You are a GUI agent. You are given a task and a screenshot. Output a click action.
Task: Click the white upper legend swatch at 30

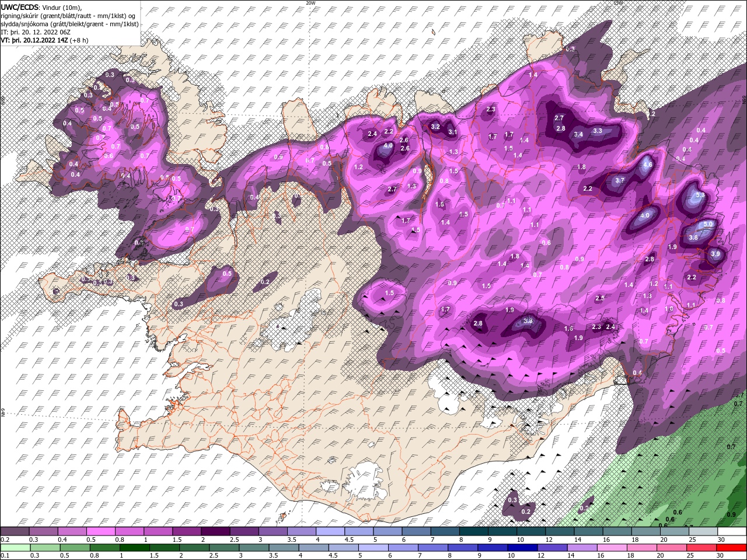(x=731, y=531)
